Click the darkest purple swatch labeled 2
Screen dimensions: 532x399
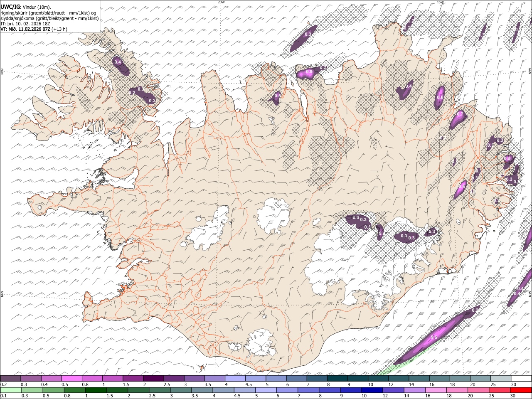(x=153, y=378)
